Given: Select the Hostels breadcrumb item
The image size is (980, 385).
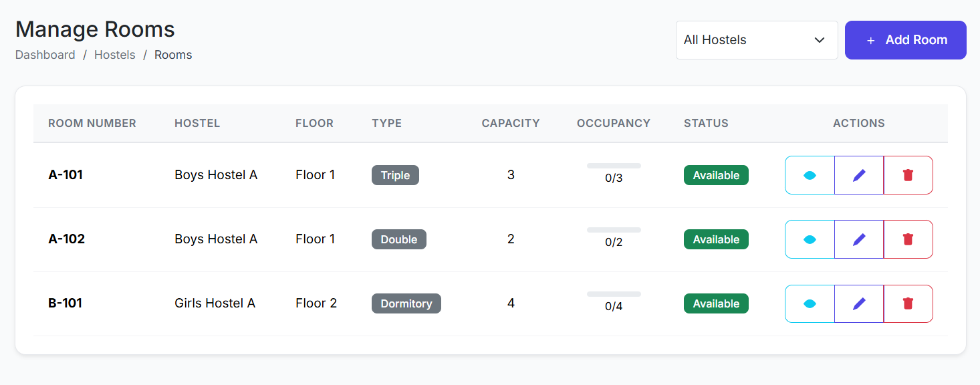Looking at the screenshot, I should (x=114, y=54).
